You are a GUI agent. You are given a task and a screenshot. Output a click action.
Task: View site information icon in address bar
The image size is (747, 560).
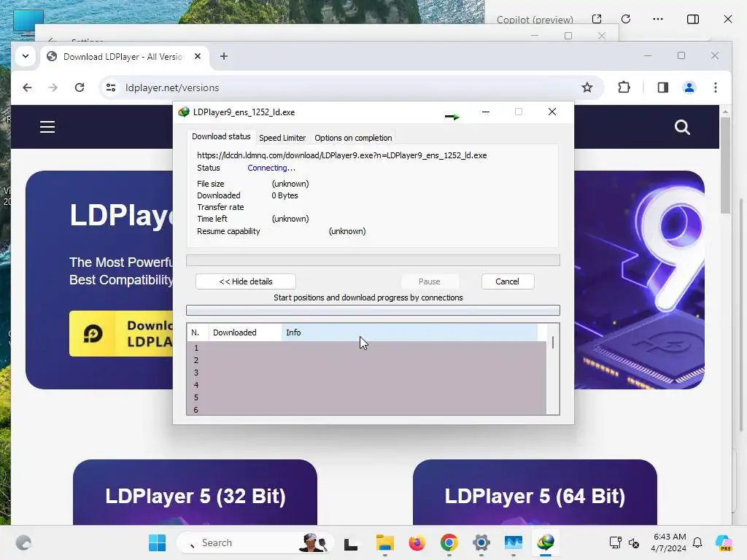(x=111, y=87)
